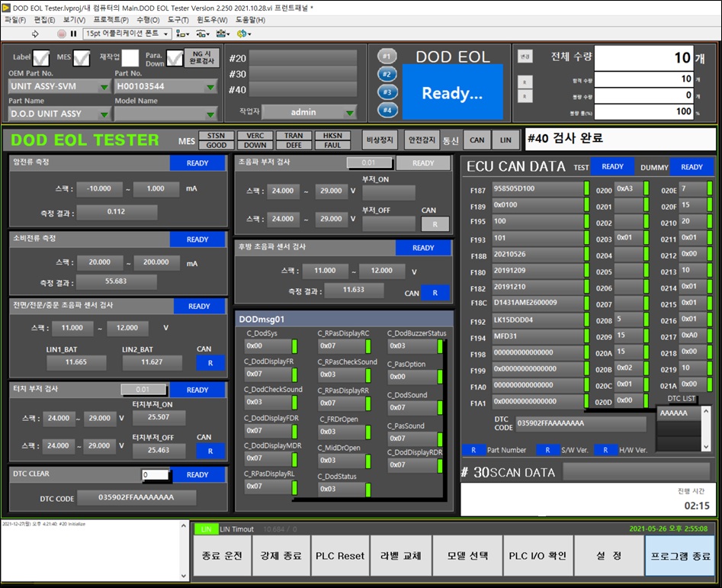Open the Distribute Objects toolbar icon

[203, 34]
